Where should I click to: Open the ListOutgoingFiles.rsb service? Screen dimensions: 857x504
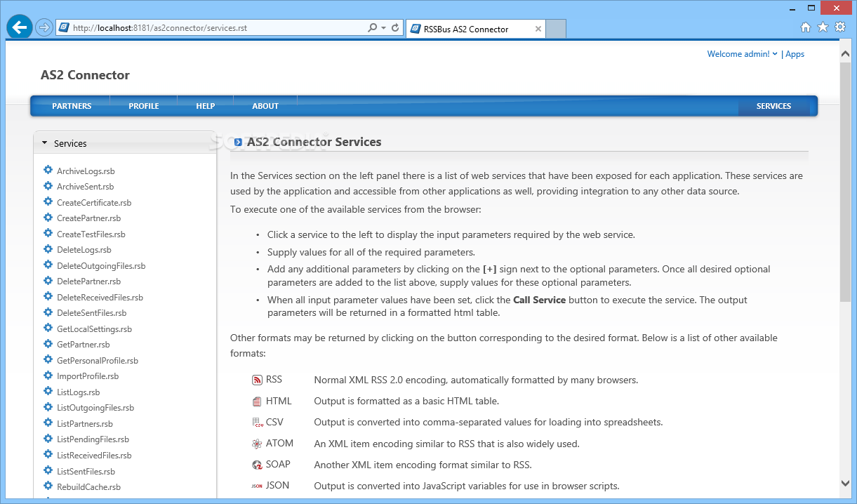pos(95,408)
